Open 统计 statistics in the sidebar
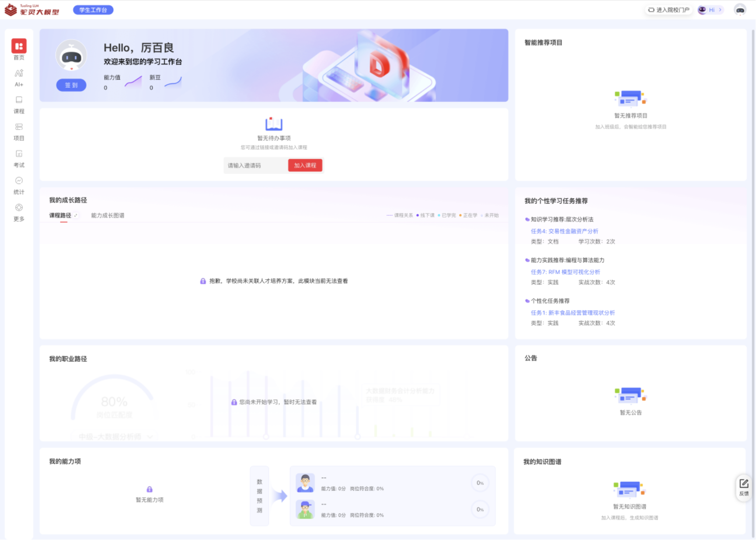The height and width of the screenshot is (540, 756). (x=19, y=181)
